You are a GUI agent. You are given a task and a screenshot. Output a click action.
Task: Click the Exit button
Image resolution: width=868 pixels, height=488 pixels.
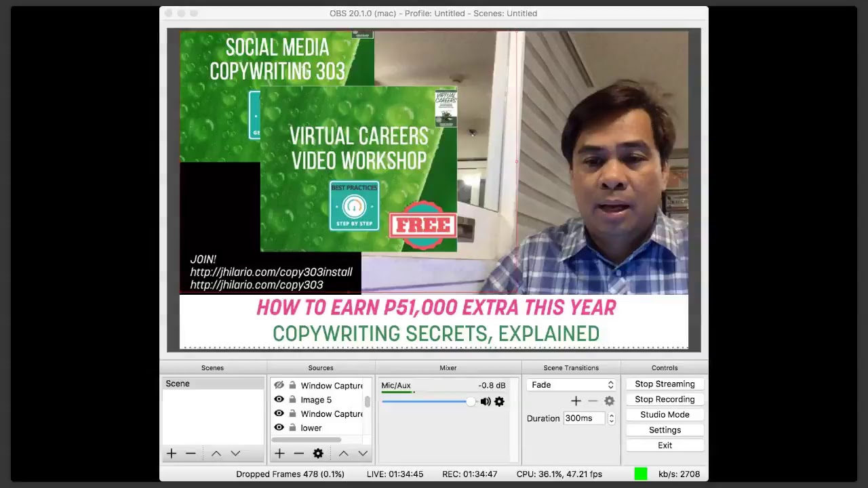click(x=665, y=445)
